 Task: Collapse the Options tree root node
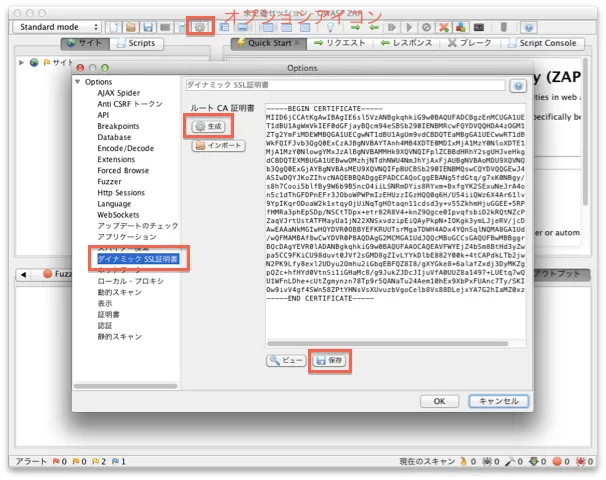click(x=79, y=81)
